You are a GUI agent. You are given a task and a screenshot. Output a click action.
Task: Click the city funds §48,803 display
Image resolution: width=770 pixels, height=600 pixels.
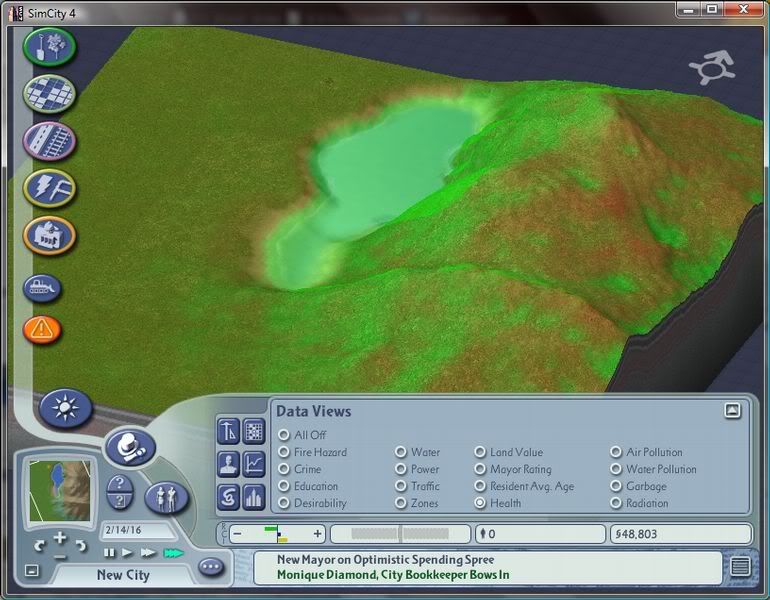pyautogui.click(x=681, y=534)
